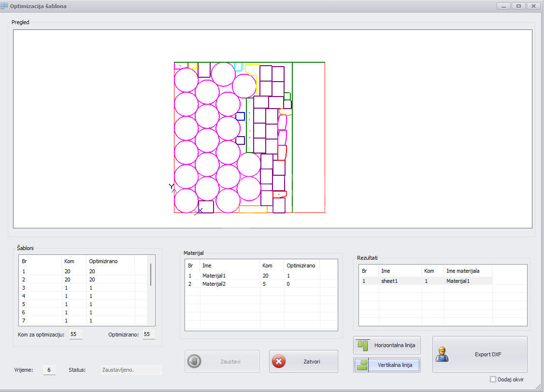Click the Vertikalna linija green icon
544x392 pixels.
pos(362,365)
